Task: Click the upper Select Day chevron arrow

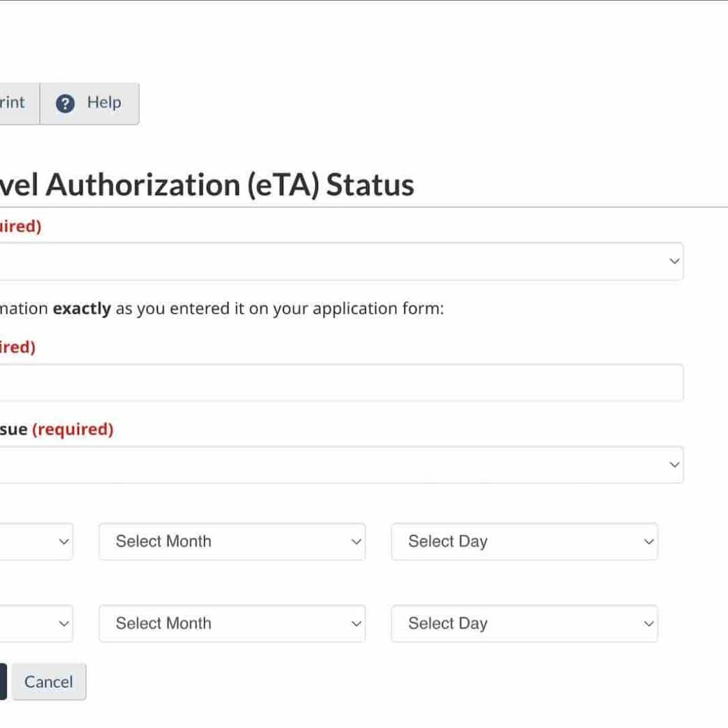Action: (648, 541)
